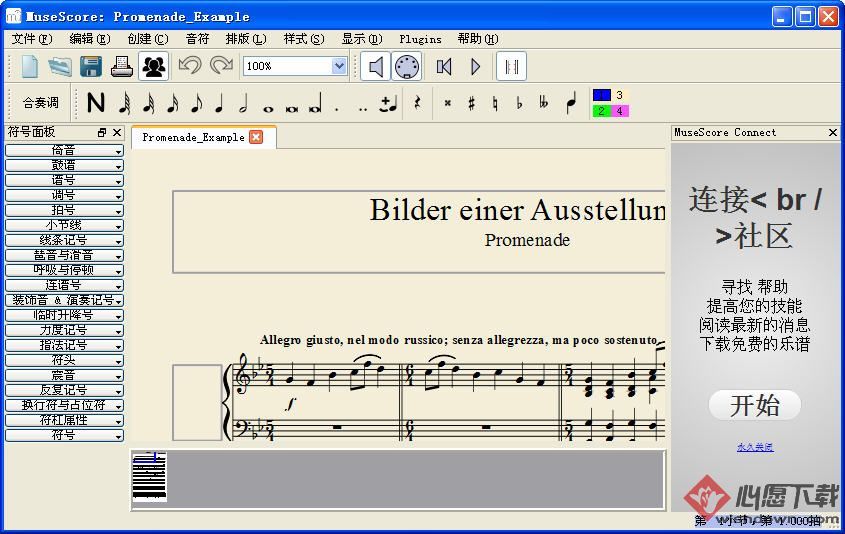Select the half note duration
Image resolution: width=845 pixels, height=534 pixels.
click(x=244, y=102)
